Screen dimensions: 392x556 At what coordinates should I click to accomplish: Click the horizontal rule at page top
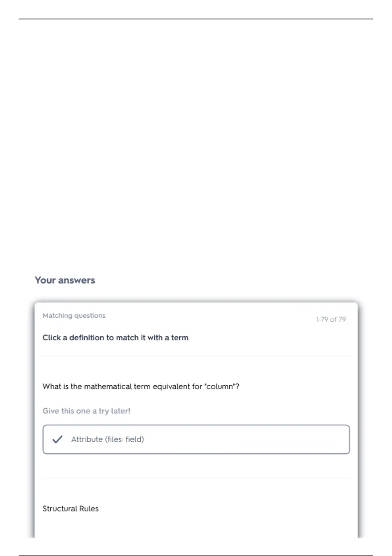pyautogui.click(x=196, y=19)
